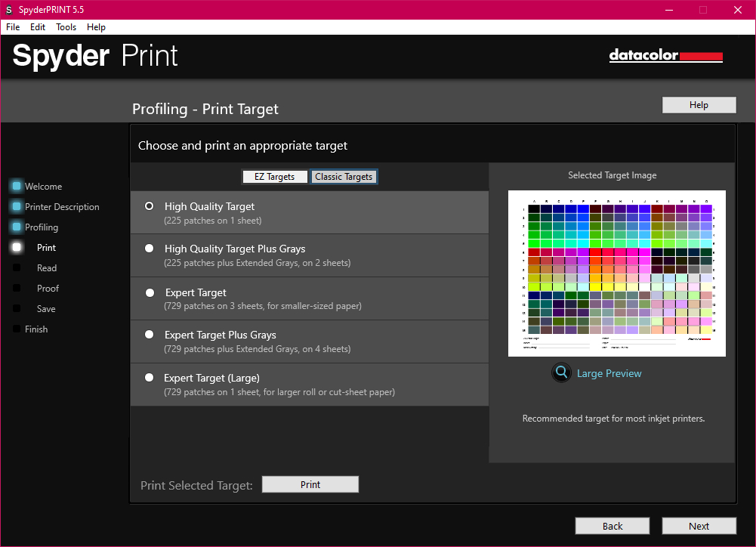
Task: Click the Large Preview magnifier icon
Action: (561, 372)
